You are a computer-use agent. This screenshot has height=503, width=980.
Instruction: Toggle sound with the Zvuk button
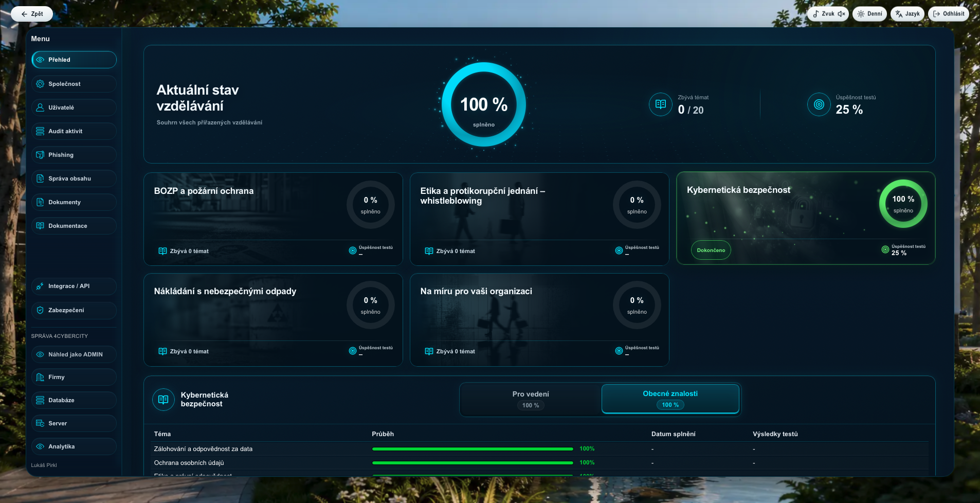pyautogui.click(x=828, y=14)
